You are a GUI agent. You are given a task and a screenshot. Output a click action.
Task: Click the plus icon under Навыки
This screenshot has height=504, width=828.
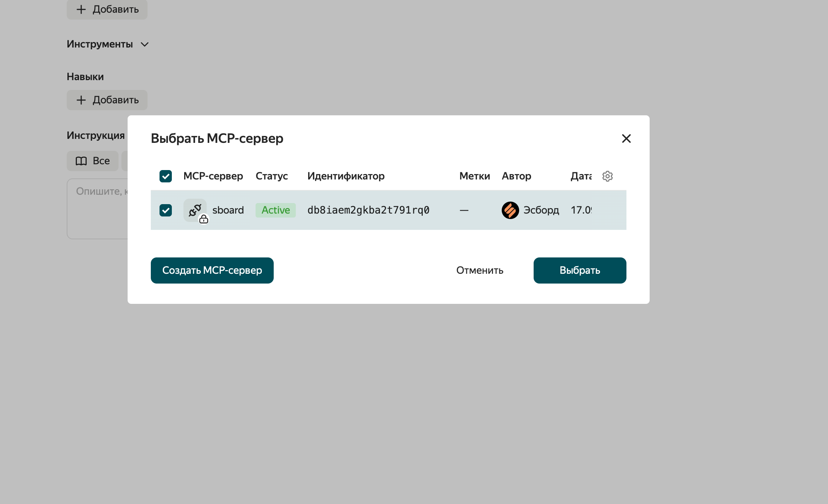pyautogui.click(x=81, y=100)
